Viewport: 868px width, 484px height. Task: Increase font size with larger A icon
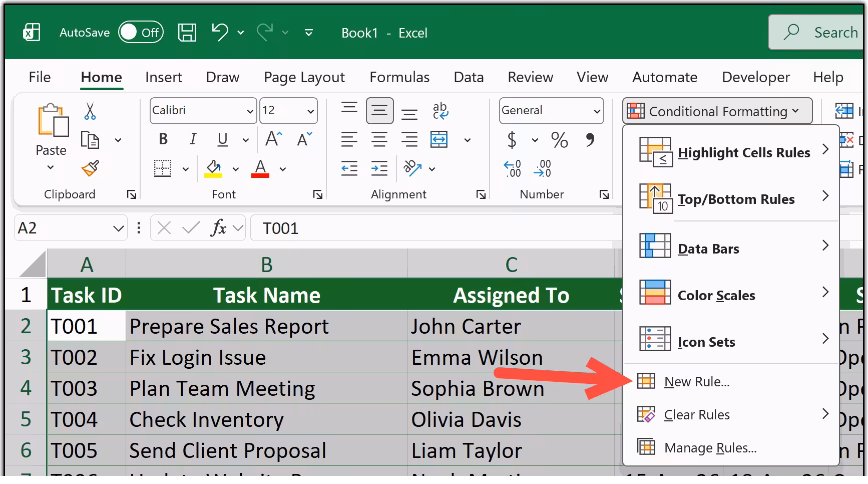tap(273, 138)
